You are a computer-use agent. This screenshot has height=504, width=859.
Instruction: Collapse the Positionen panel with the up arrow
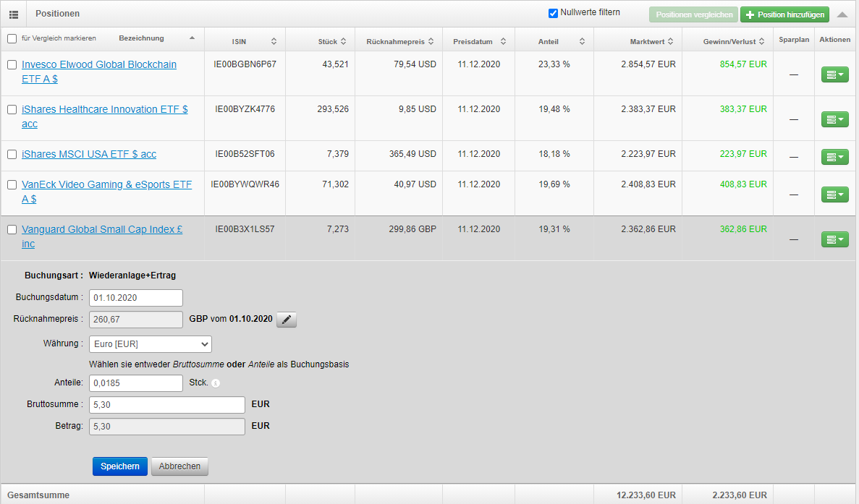point(842,14)
